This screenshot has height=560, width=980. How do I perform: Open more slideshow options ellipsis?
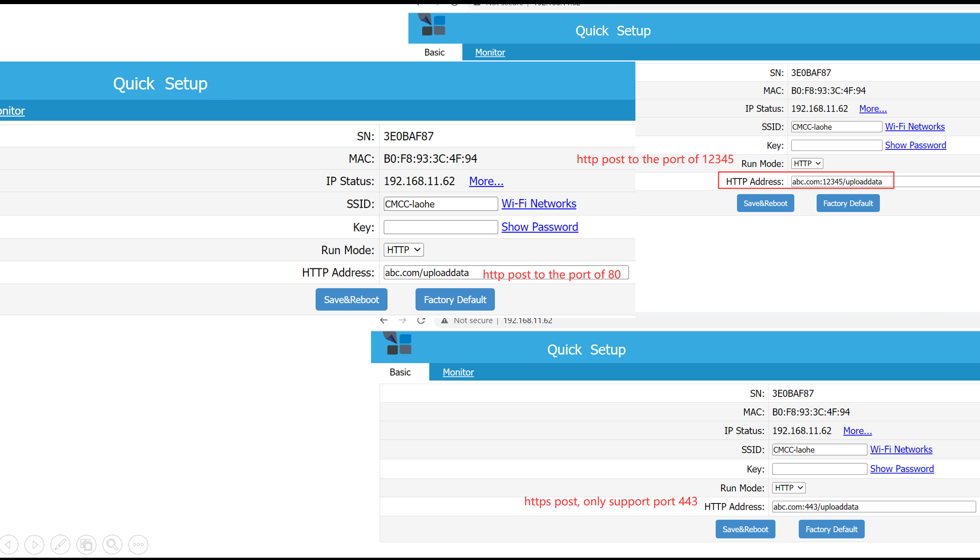click(138, 545)
